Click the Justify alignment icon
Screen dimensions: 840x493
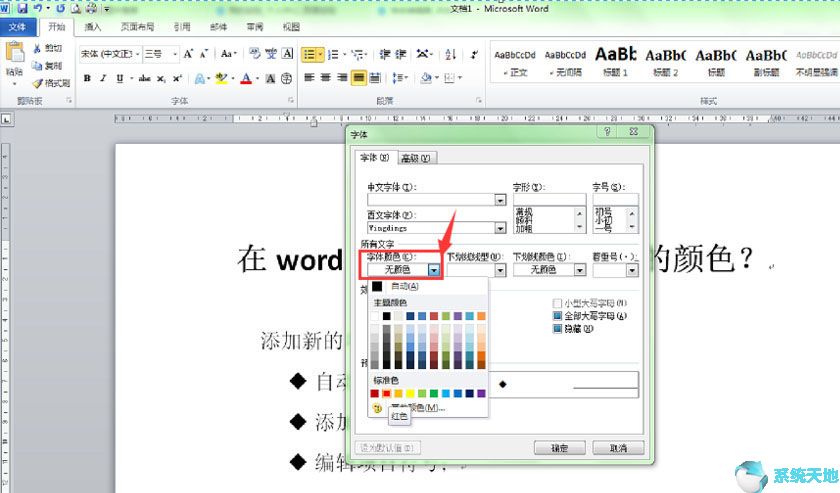[358, 78]
